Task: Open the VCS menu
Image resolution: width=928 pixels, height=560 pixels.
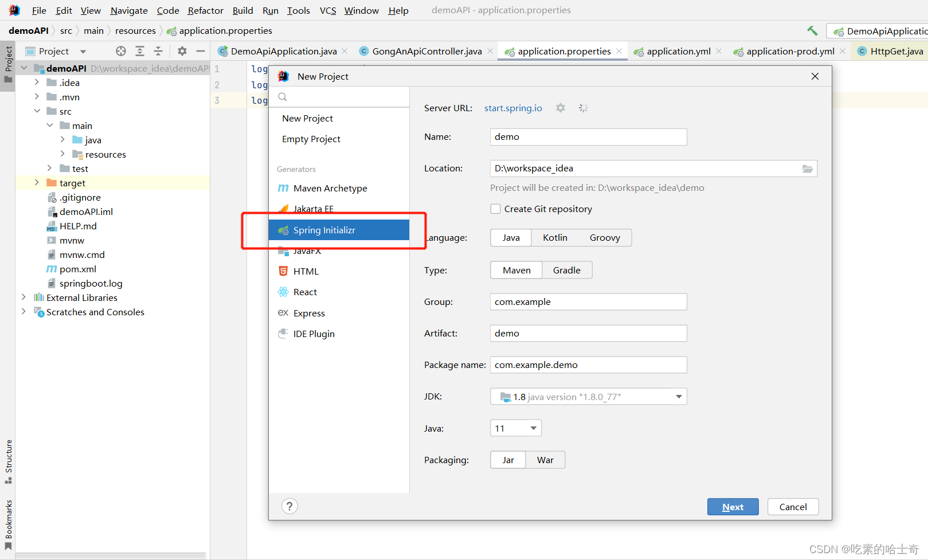Action: [x=328, y=10]
